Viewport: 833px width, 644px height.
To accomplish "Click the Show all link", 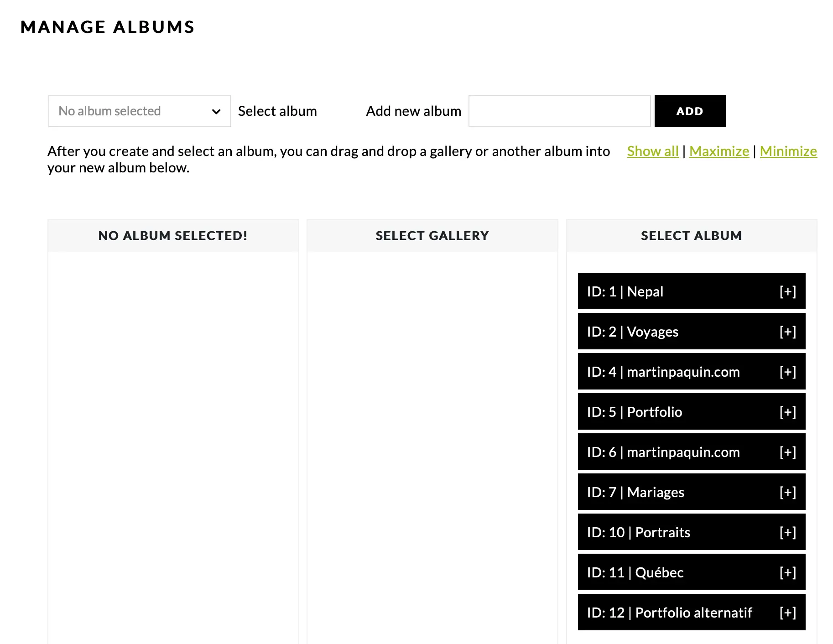I will (x=653, y=151).
